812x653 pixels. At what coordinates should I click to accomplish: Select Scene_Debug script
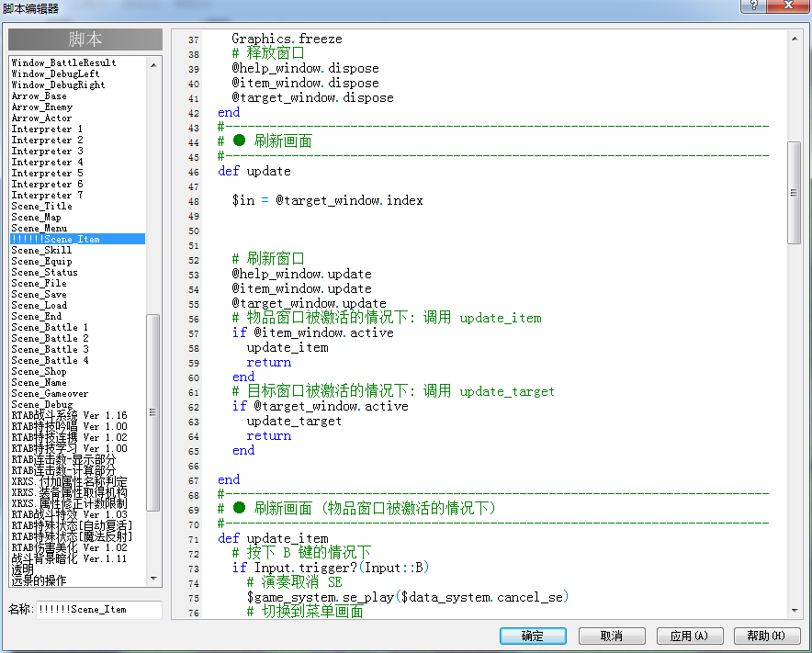coord(42,404)
